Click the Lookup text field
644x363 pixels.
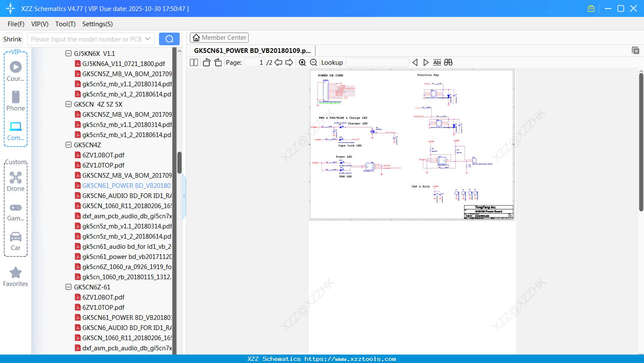tap(377, 63)
